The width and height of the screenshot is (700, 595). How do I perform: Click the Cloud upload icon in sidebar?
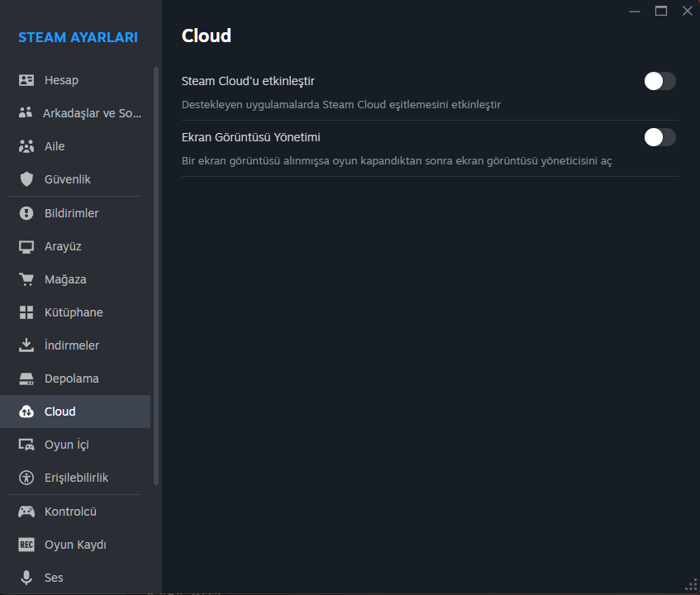26,412
